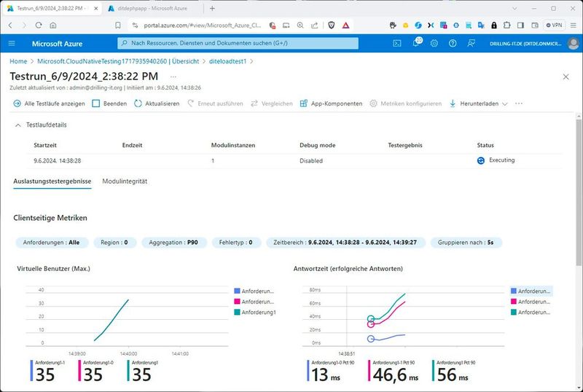Click the browser reload button
The image size is (583, 392).
coord(39,26)
